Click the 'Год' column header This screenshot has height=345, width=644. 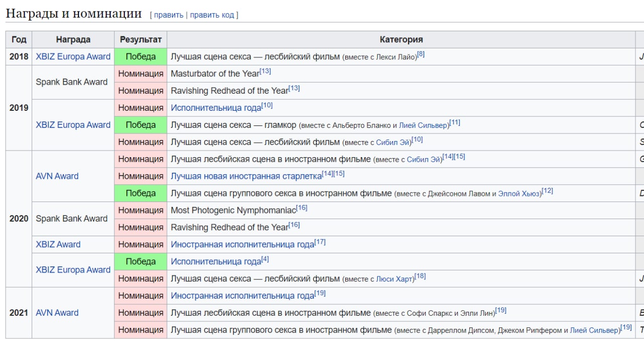[19, 39]
